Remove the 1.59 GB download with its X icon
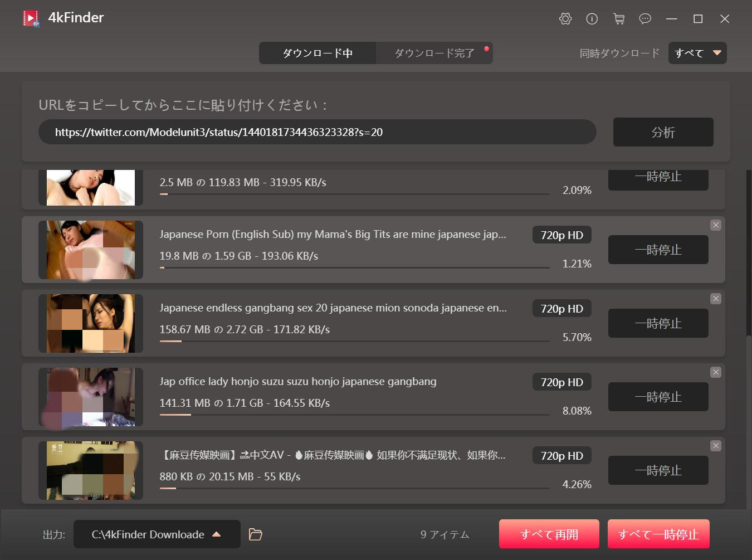The width and height of the screenshot is (752, 560). (x=716, y=225)
